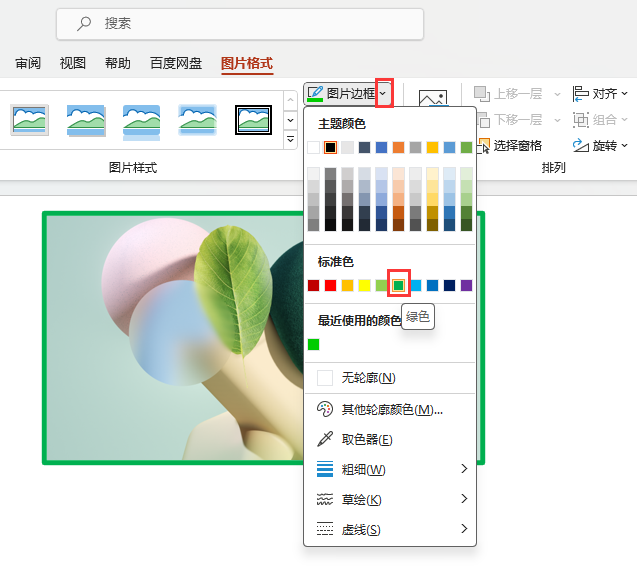The width and height of the screenshot is (637, 582).
Task: Open the 审阅 ribbon tab
Action: coord(28,63)
